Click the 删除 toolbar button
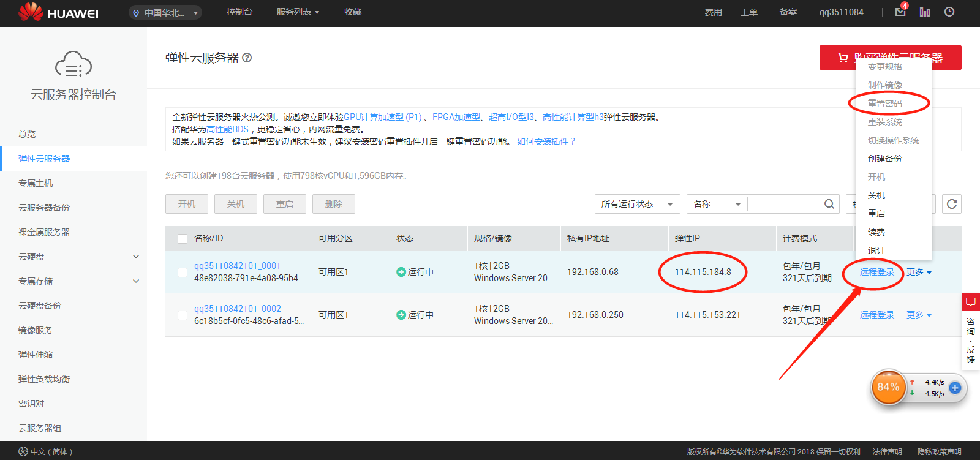The height and width of the screenshot is (460, 980). pos(334,204)
